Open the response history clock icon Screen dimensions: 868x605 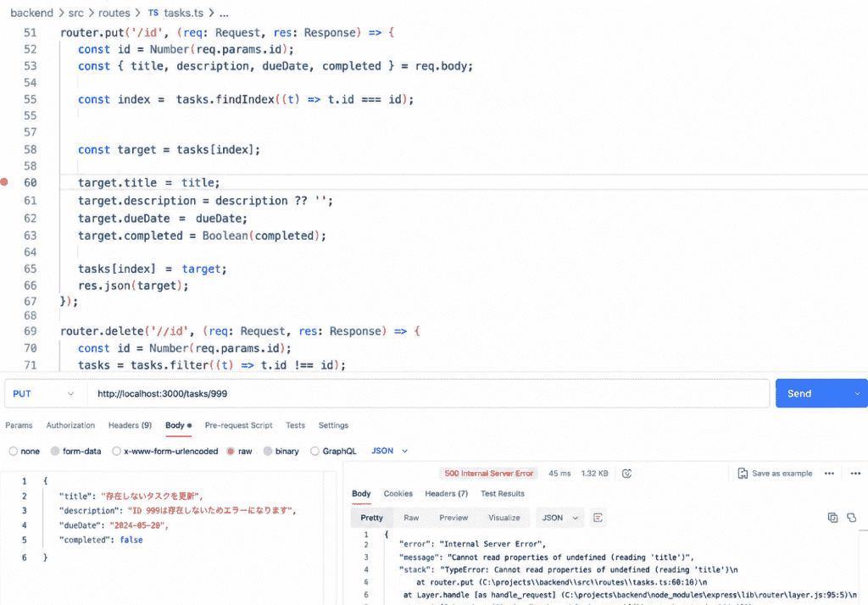point(626,474)
